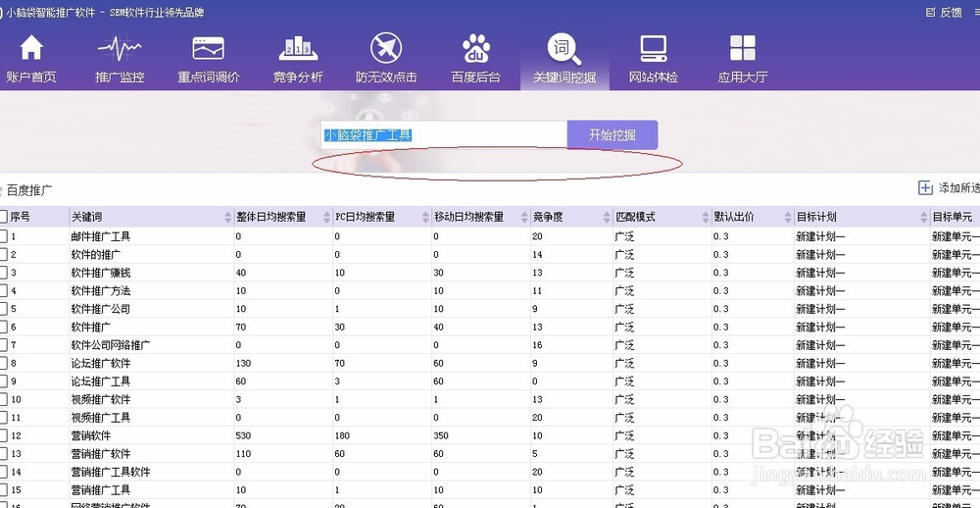Check the row 12 营销软件 checkbox
The height and width of the screenshot is (508, 980).
pyautogui.click(x=3, y=435)
